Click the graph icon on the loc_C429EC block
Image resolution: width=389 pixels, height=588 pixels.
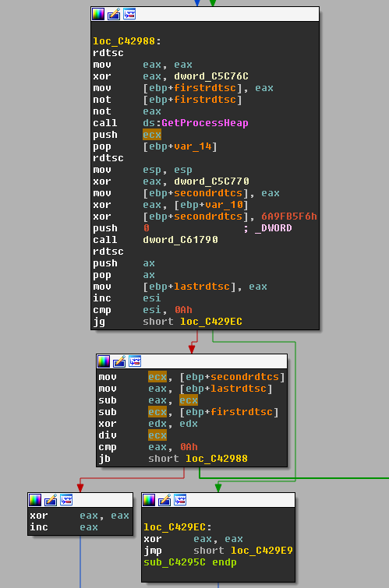coord(180,500)
